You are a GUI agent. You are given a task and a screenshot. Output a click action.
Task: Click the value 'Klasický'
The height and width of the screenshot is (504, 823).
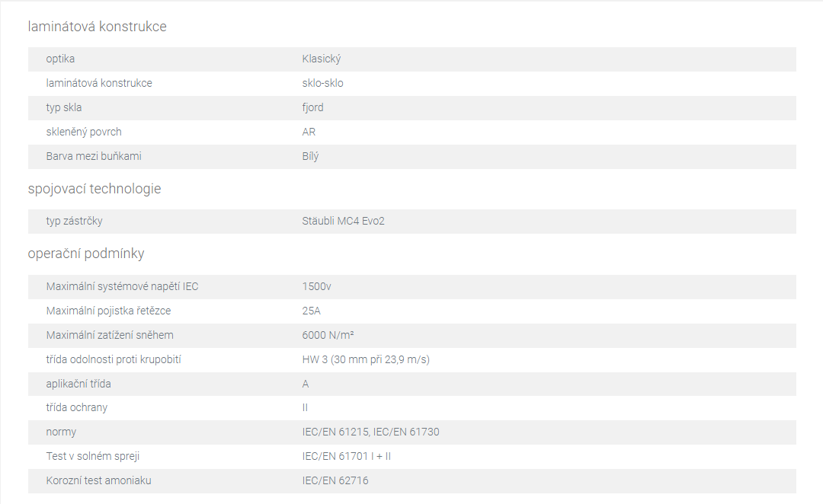click(322, 59)
